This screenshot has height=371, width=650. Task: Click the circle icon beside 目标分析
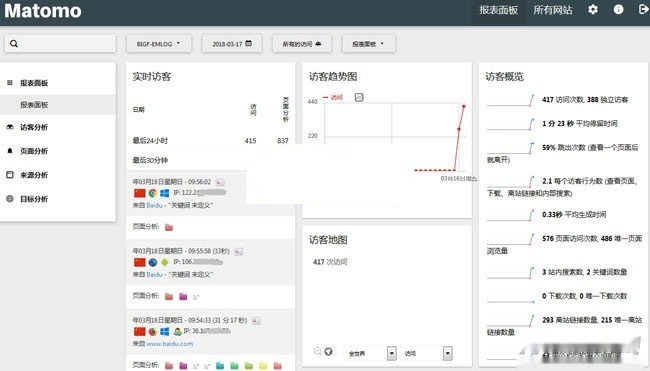[10, 199]
